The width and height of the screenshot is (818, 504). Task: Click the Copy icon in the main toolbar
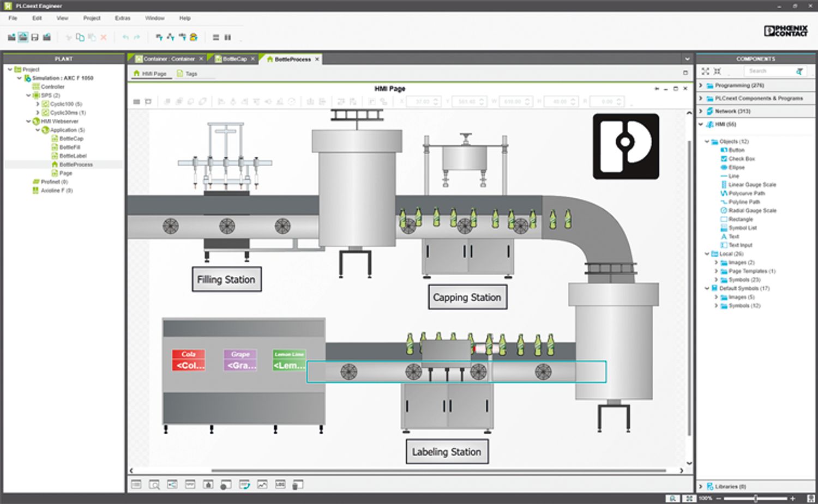point(80,37)
